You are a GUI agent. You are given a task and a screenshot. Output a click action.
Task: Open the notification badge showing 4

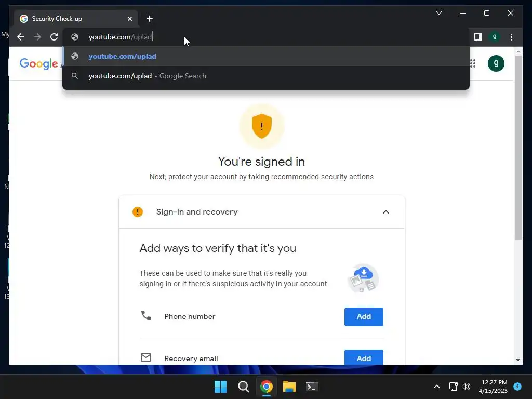[517, 387]
